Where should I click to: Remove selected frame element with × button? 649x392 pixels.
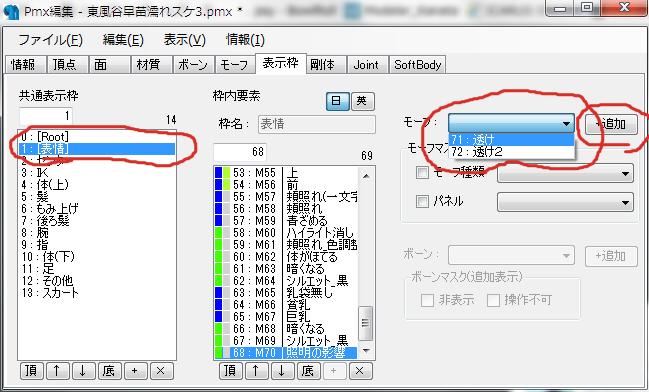coord(360,371)
